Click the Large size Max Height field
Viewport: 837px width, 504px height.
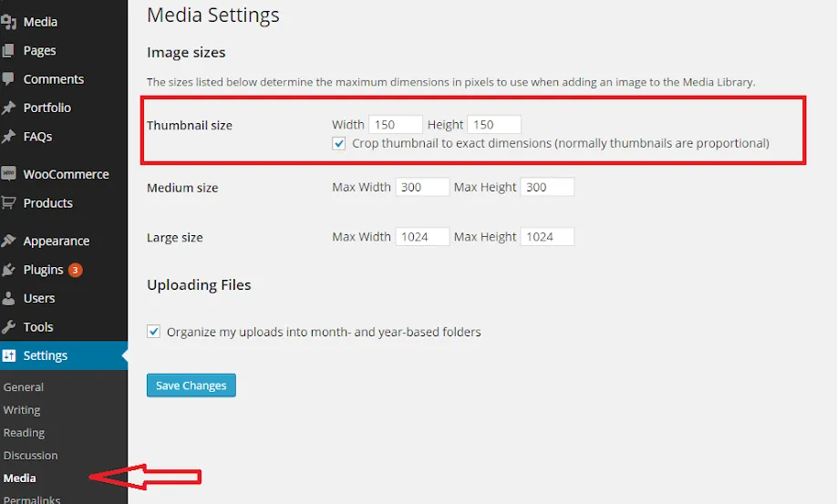click(x=547, y=237)
